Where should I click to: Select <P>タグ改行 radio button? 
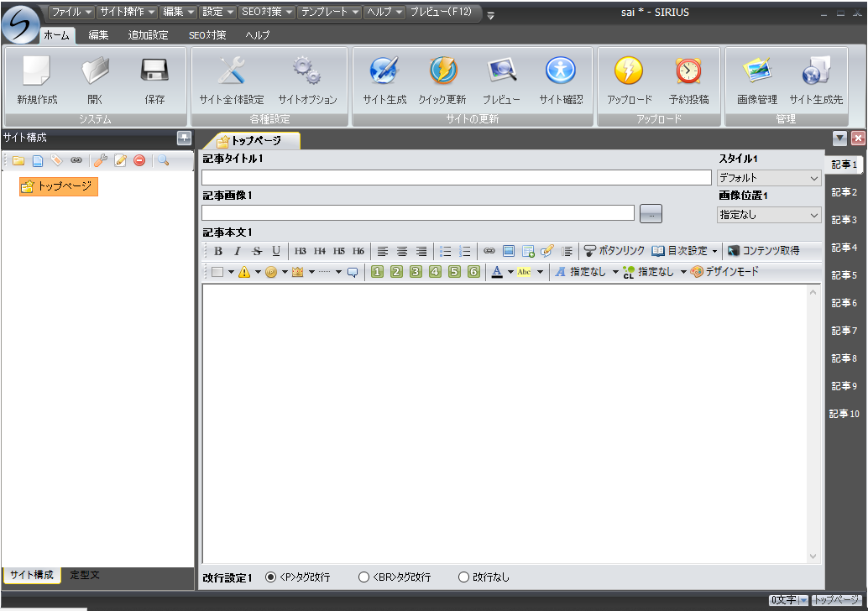pos(270,577)
